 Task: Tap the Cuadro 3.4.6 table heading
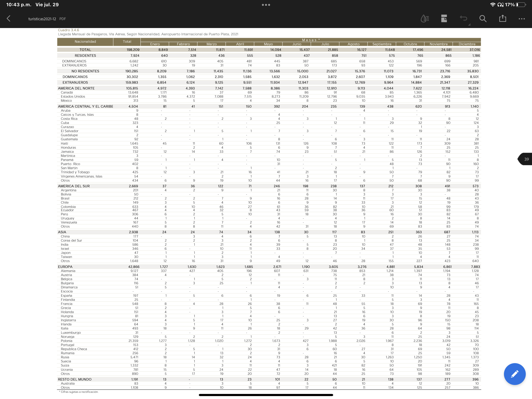click(68, 30)
